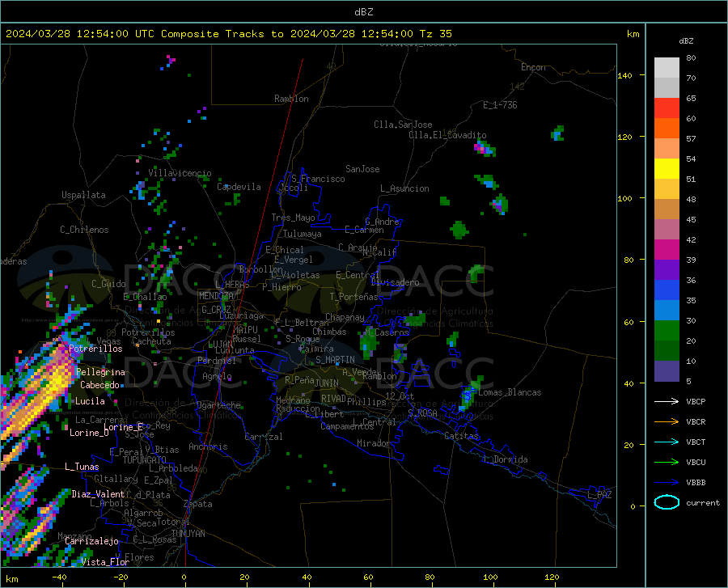The height and width of the screenshot is (588, 728).
Task: Pick the blue 36 dBZ color swatch
Action: (x=667, y=290)
